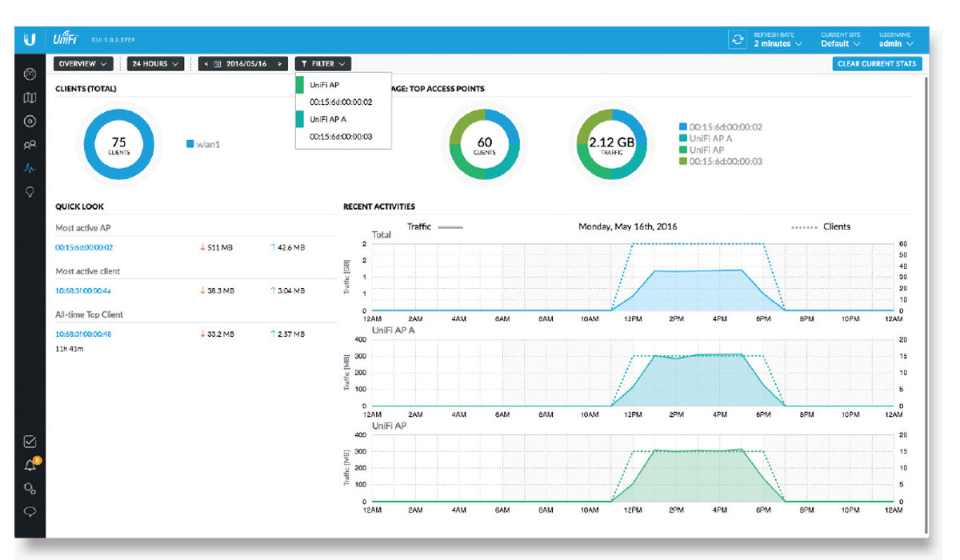
Task: Select 00:15:6d:00:00:02 in the Filter menu
Action: pos(344,102)
